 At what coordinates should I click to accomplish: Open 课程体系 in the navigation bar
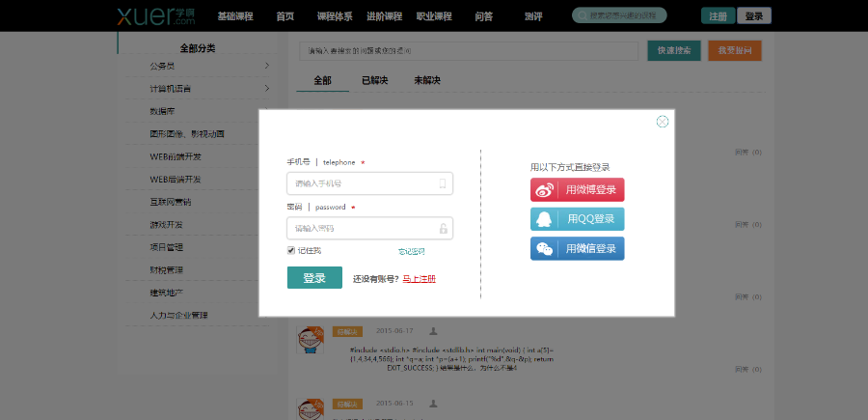click(x=335, y=16)
